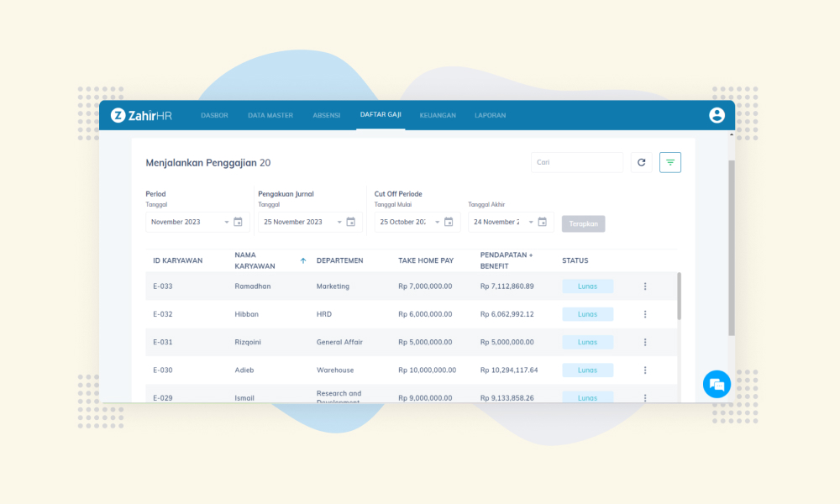Open the calendar icon for Tanggal Mulai

(449, 222)
